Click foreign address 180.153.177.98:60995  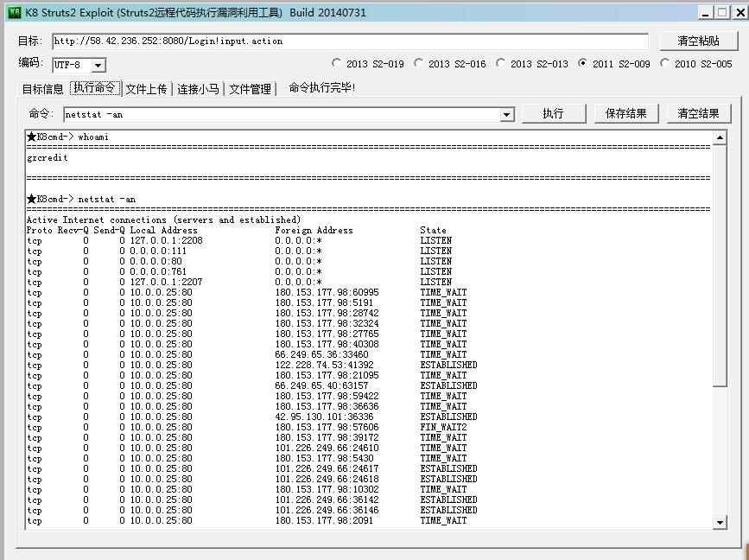pyautogui.click(x=327, y=292)
